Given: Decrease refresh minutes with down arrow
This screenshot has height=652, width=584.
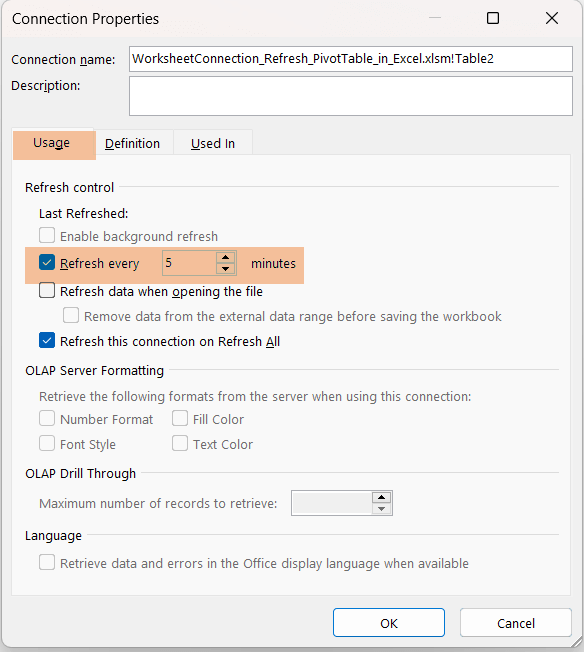Looking at the screenshot, I should point(225,269).
